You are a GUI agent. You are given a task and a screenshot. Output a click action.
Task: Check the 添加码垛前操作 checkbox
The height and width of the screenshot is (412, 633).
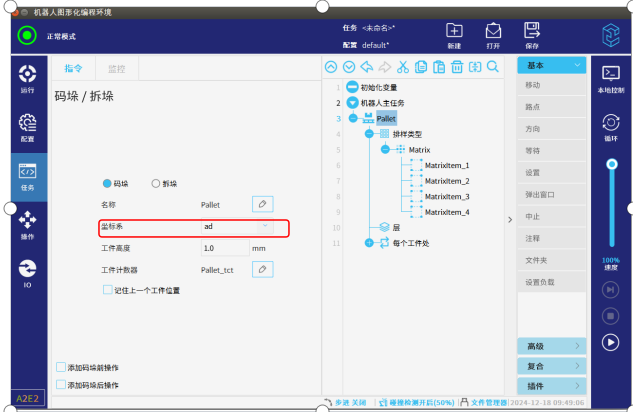pyautogui.click(x=61, y=367)
